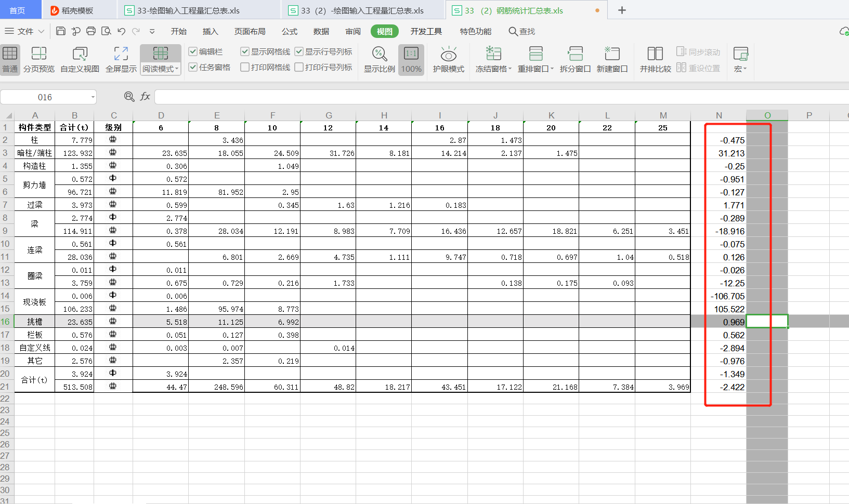The height and width of the screenshot is (504, 849).
Task: Toggle Reading Mode (阅读模式) icon
Action: pyautogui.click(x=161, y=53)
